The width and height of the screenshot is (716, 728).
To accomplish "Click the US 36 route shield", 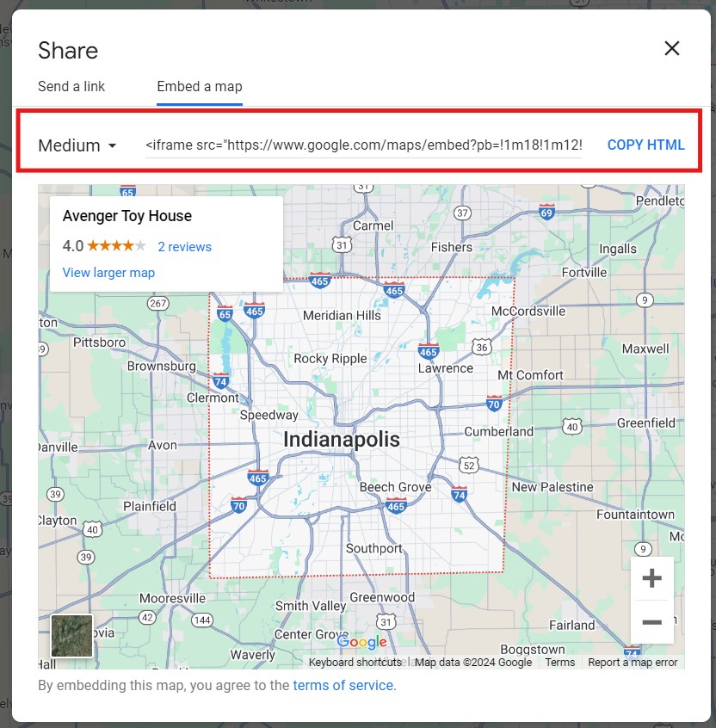I will (482, 347).
